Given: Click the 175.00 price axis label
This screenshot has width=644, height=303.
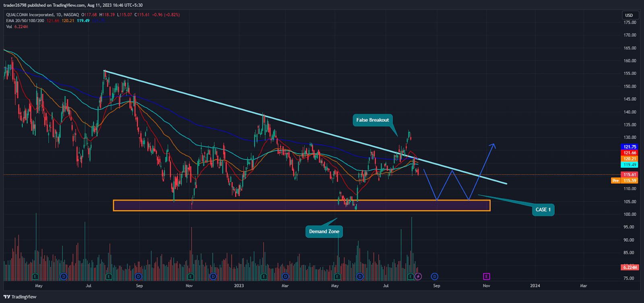Looking at the screenshot, I should point(630,23).
